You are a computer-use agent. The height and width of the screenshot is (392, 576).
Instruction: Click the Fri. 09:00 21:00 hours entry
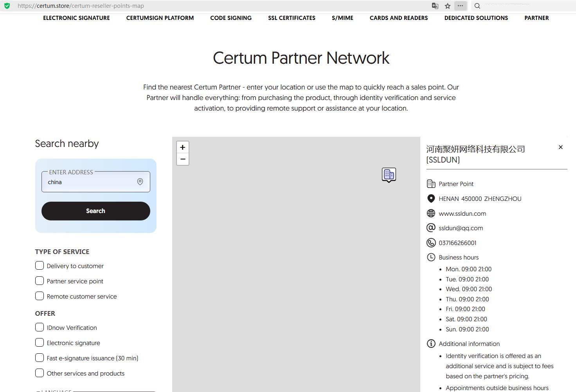pos(466,309)
